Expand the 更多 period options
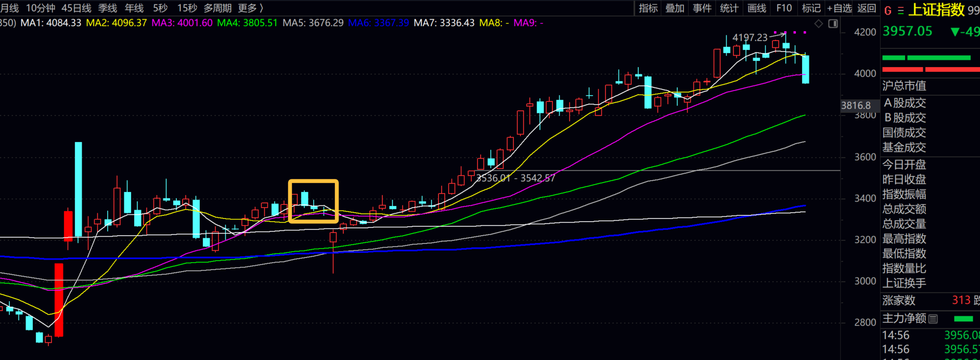The width and height of the screenshot is (980, 360). tap(250, 8)
